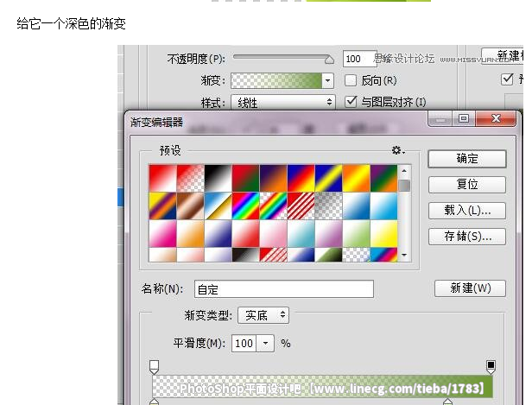Image resolution: width=532 pixels, height=405 pixels.
Task: Click the green gradient preview in 渐变 row
Action: point(276,80)
